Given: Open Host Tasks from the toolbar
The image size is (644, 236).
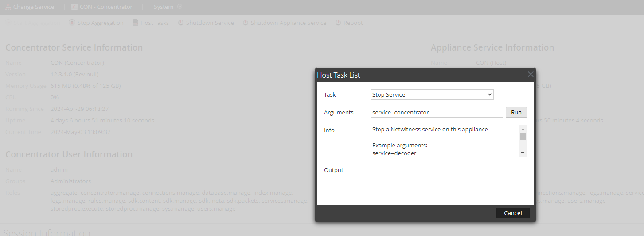Looking at the screenshot, I should point(150,23).
